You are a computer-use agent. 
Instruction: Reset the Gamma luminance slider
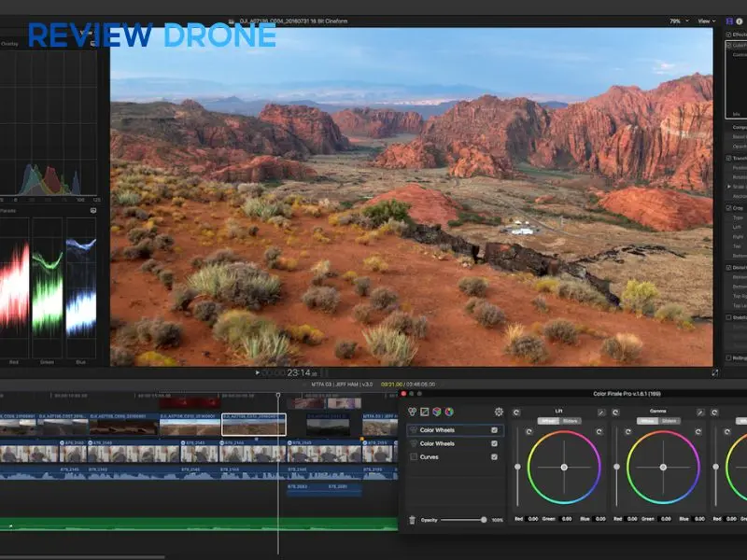(627, 432)
